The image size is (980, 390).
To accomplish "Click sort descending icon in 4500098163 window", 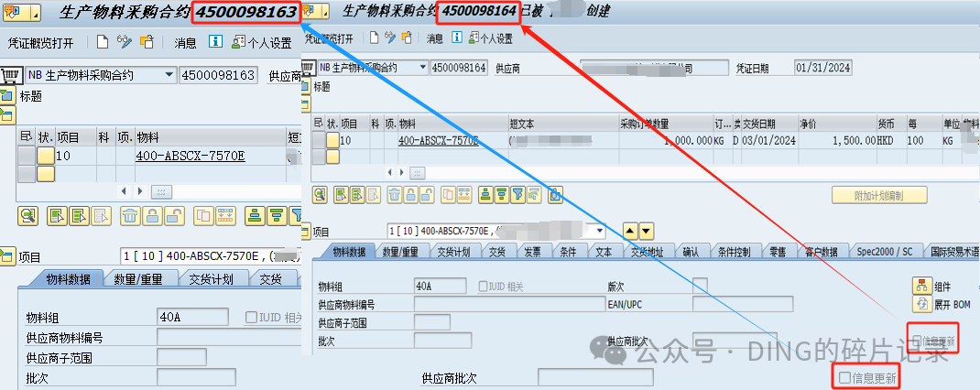I will point(277,216).
